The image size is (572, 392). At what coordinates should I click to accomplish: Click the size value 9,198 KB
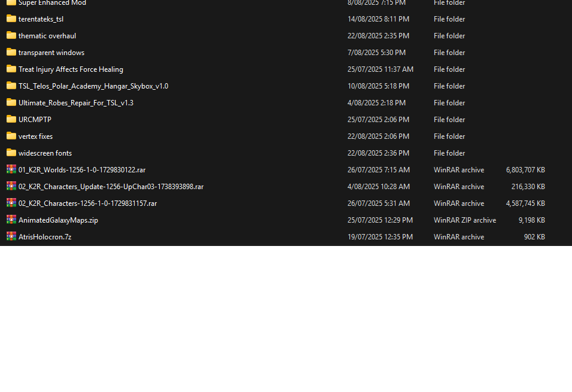[531, 220]
